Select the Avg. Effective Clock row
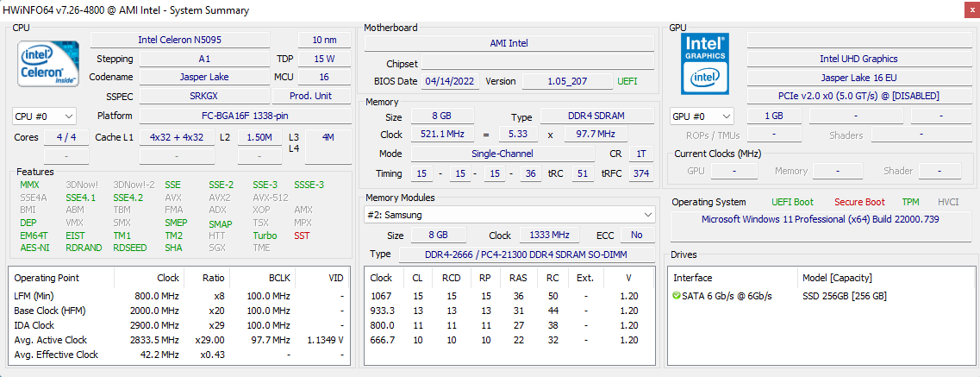The image size is (980, 377). click(180, 355)
